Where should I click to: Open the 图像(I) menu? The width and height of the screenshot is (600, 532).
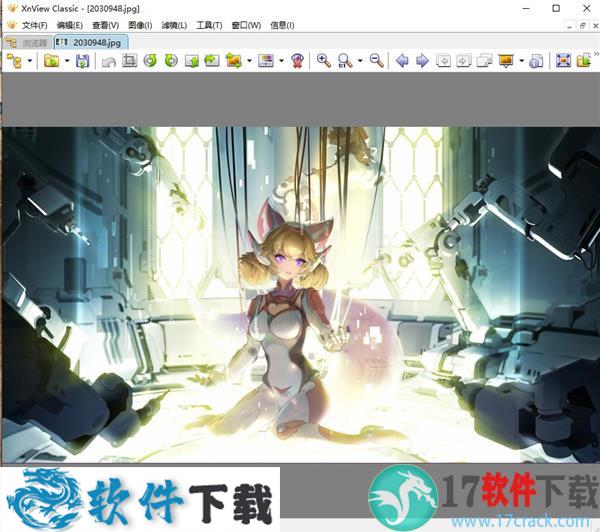[140, 25]
